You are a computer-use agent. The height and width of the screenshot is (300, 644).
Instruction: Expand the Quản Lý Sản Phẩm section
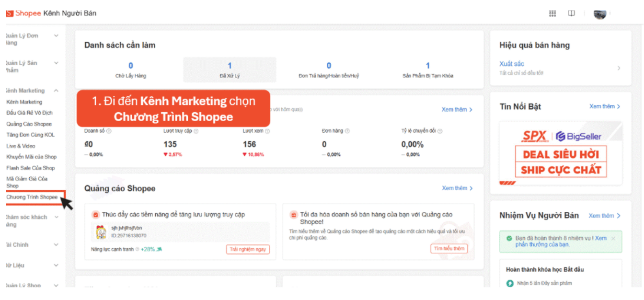click(x=56, y=63)
